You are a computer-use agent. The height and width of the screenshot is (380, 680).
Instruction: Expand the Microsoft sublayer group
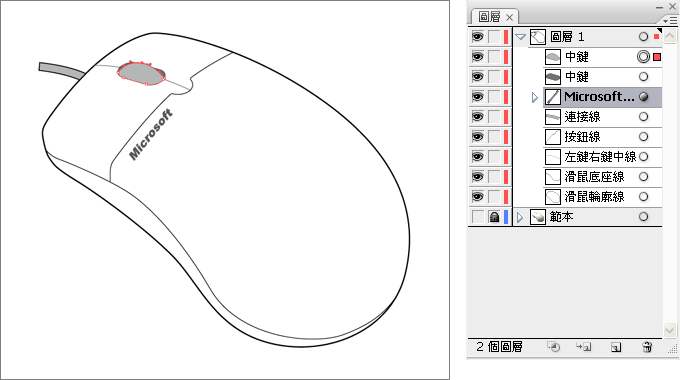535,97
